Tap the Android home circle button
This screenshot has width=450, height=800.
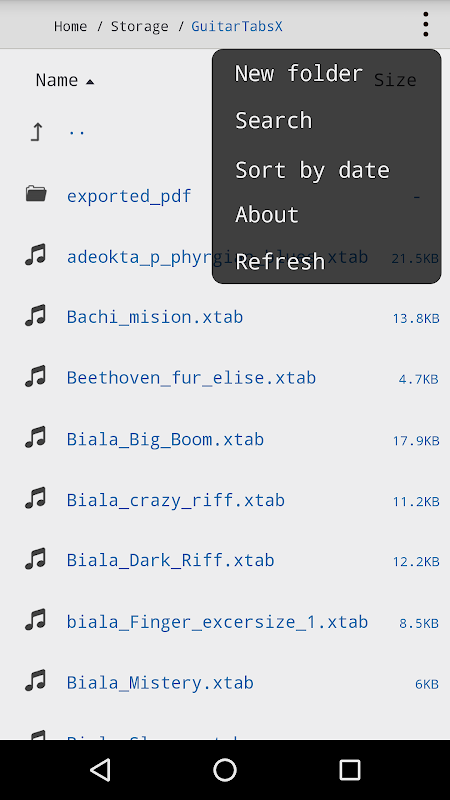pyautogui.click(x=225, y=769)
